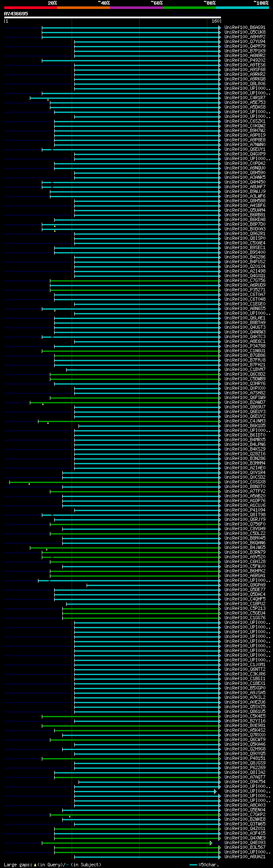Select label UniRef100_A4SBF6
The width and height of the screenshot is (273, 868).
(x=245, y=206)
